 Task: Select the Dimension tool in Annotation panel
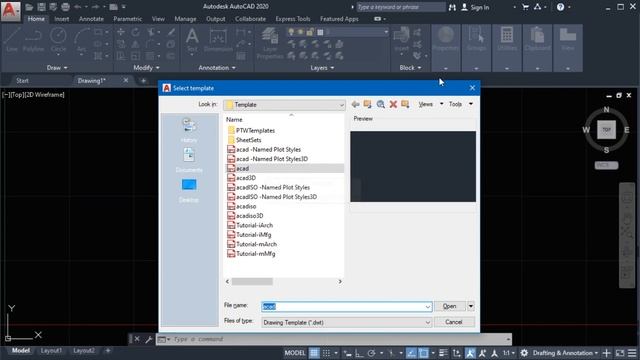(218, 40)
